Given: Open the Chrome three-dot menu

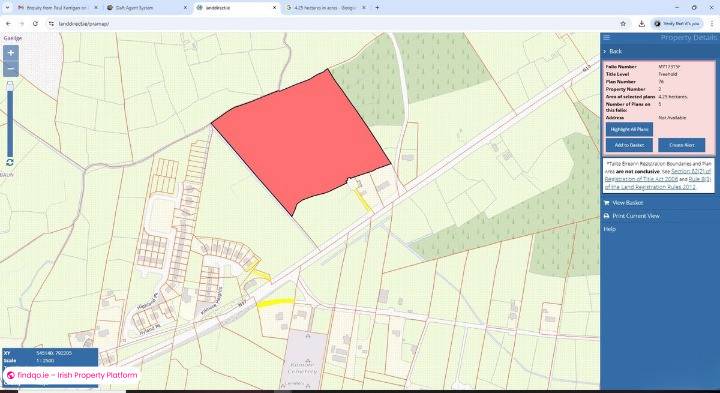Looking at the screenshot, I should click(x=713, y=23).
